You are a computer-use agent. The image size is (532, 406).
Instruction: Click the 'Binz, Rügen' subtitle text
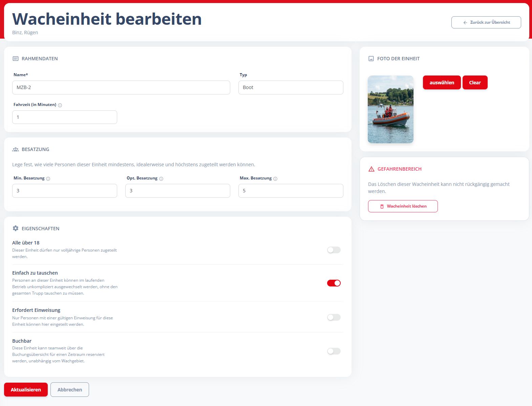25,33
